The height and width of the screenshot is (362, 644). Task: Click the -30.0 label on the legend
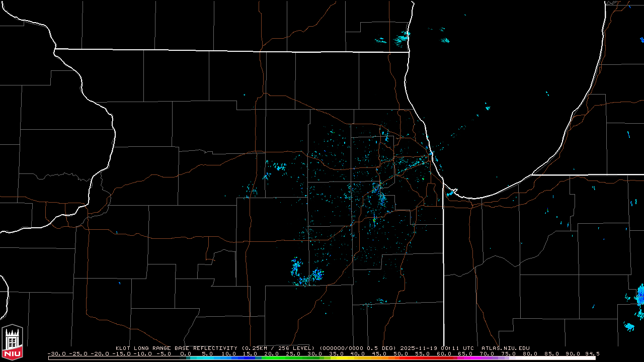coord(57,353)
